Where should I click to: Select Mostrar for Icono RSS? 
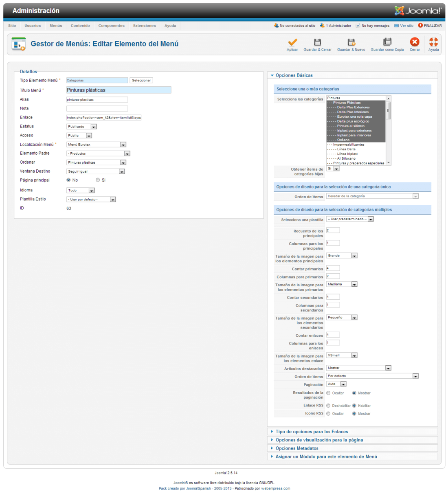[354, 414]
